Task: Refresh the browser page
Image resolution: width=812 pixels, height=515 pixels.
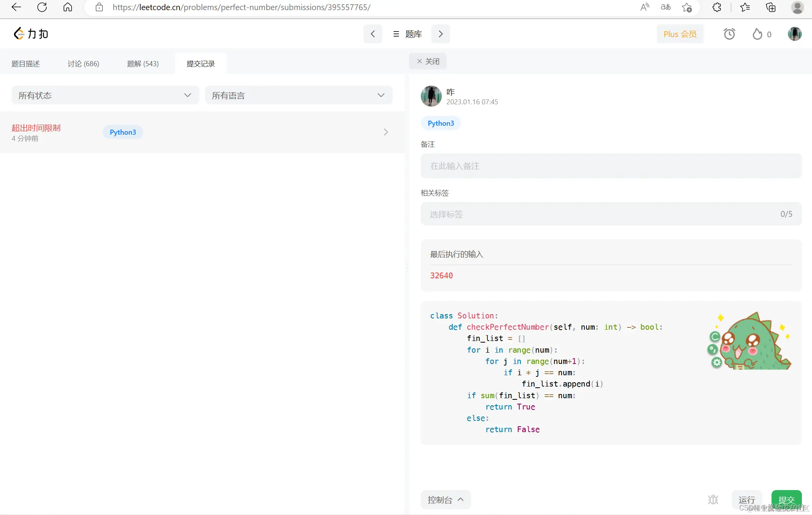Action: pyautogui.click(x=42, y=7)
